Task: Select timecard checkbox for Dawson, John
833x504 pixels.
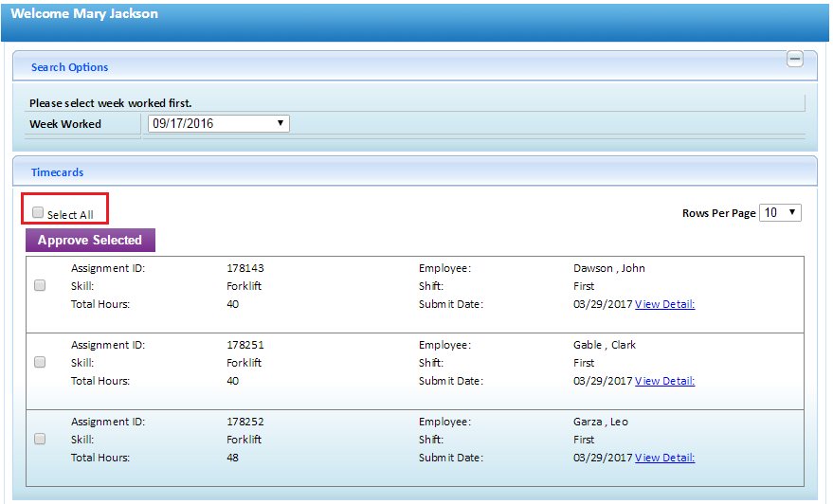Action: tap(40, 285)
